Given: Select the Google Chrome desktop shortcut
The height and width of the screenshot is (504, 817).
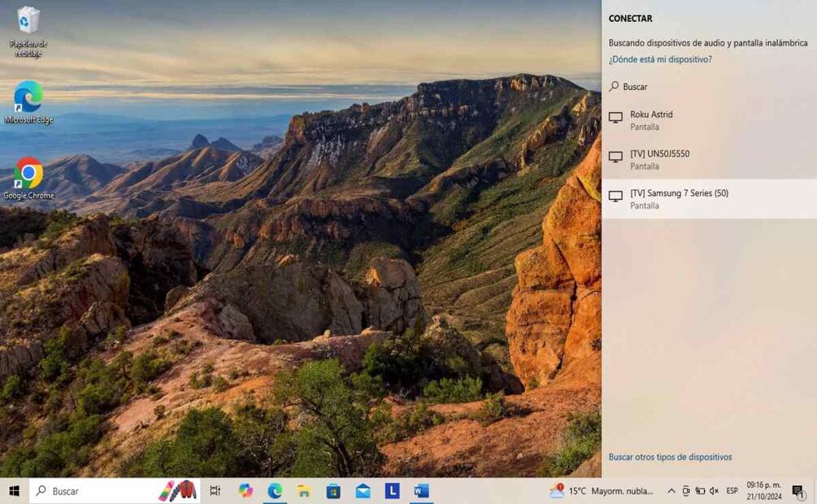Looking at the screenshot, I should coord(28,174).
